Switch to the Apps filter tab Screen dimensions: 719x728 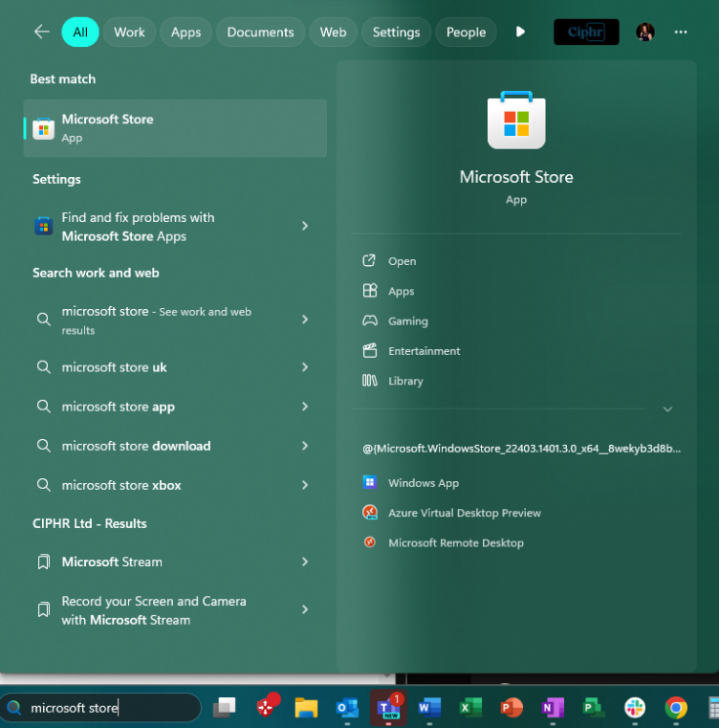(x=185, y=32)
